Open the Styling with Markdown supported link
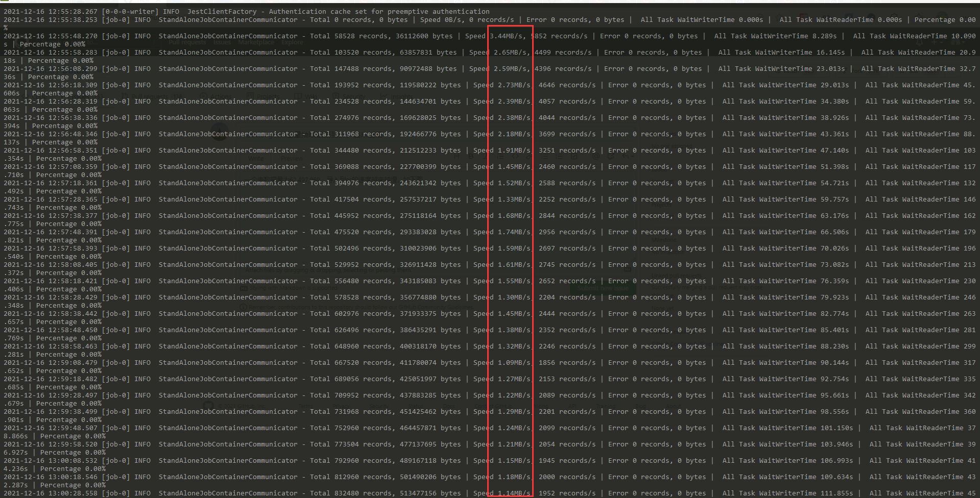This screenshot has height=498, width=980. [x=294, y=288]
